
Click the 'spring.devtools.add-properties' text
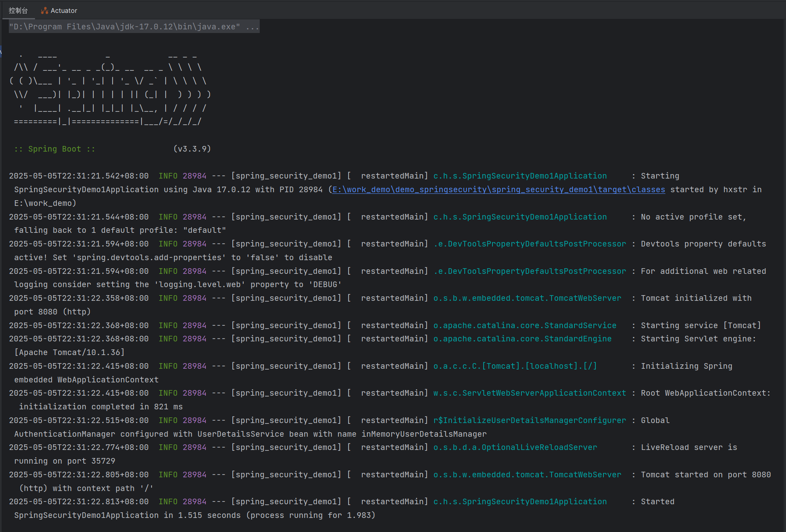pyautogui.click(x=149, y=257)
